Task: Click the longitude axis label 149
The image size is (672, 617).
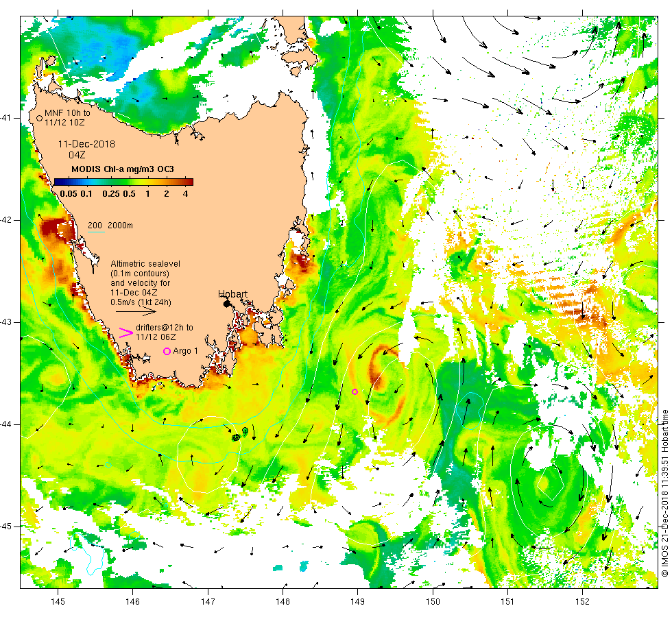Action: [357, 602]
